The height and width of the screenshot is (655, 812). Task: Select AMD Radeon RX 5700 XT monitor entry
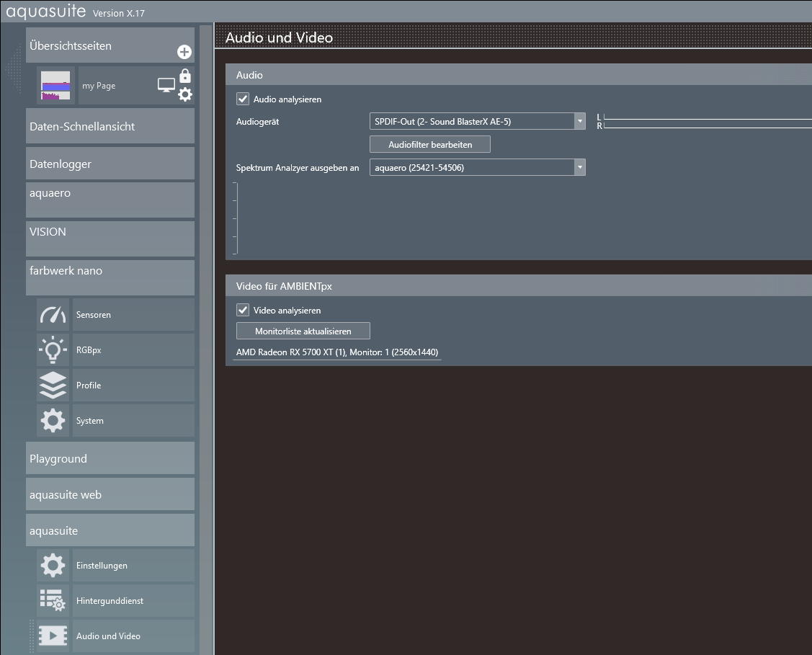point(337,352)
